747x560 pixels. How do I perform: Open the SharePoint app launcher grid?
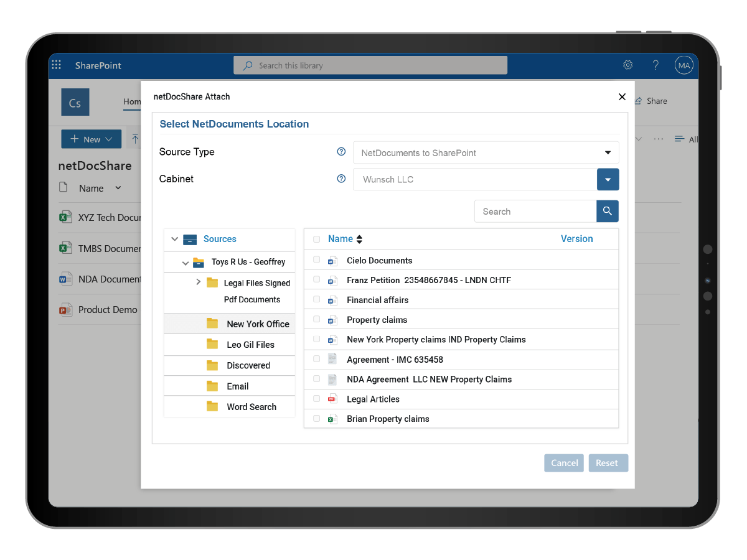tap(56, 65)
